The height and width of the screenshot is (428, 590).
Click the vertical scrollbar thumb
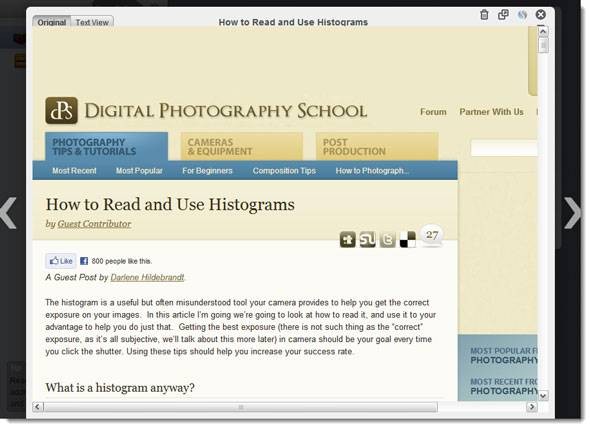click(543, 46)
